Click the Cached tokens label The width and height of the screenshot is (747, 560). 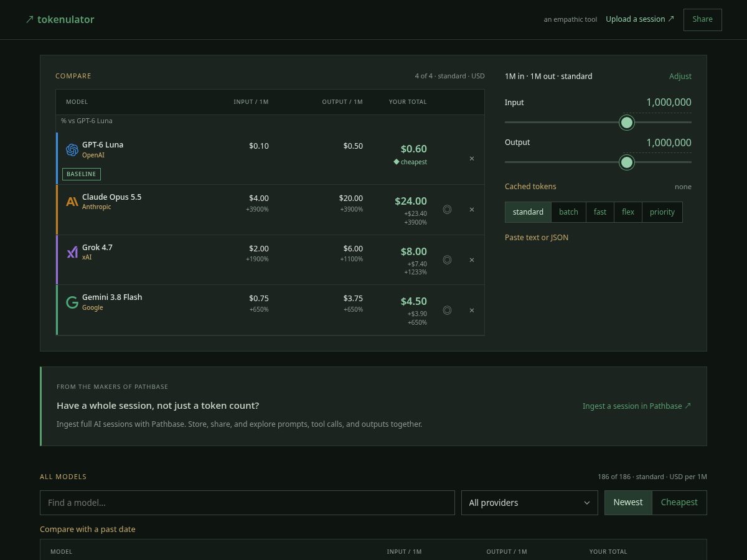(530, 187)
